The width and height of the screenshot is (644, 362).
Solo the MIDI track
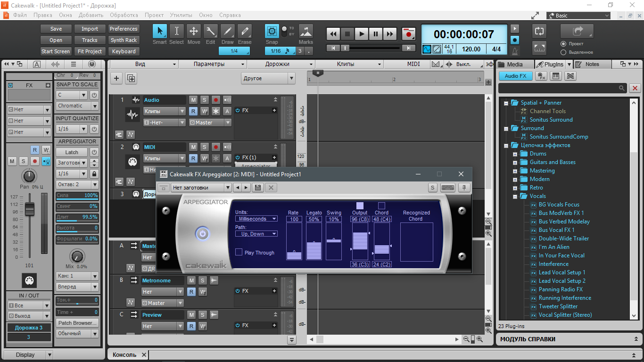(x=204, y=147)
